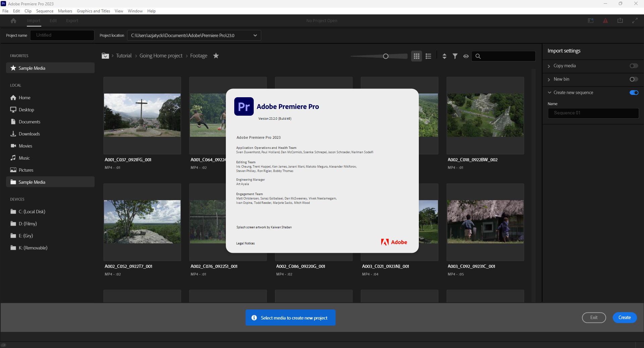Open Sample Media under Local
Screen dimensions: 644x348
click(x=50, y=182)
